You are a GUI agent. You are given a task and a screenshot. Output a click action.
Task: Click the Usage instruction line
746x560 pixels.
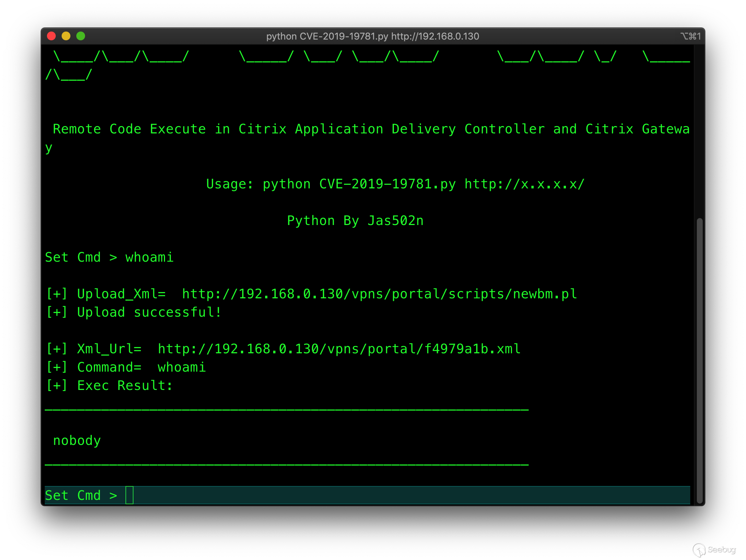(x=395, y=184)
